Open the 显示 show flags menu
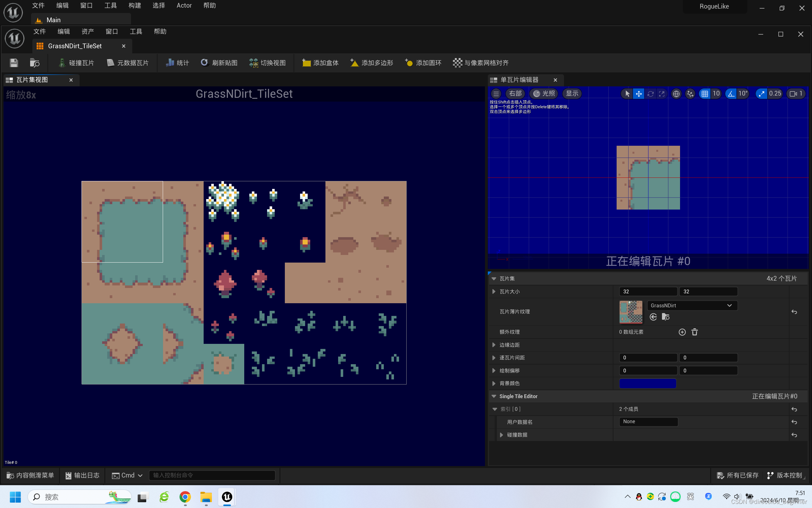 tap(572, 94)
